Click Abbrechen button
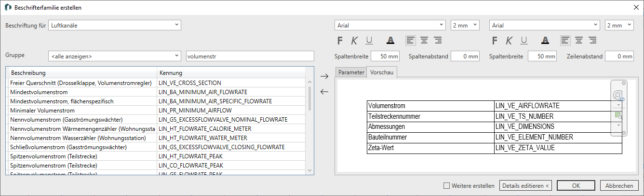This screenshot has width=644, height=196. [619, 185]
